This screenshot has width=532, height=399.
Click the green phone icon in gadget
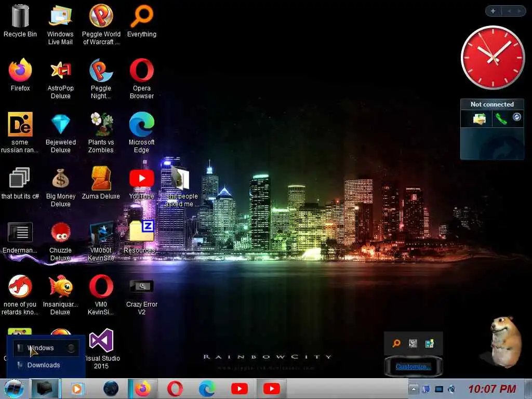(x=501, y=119)
